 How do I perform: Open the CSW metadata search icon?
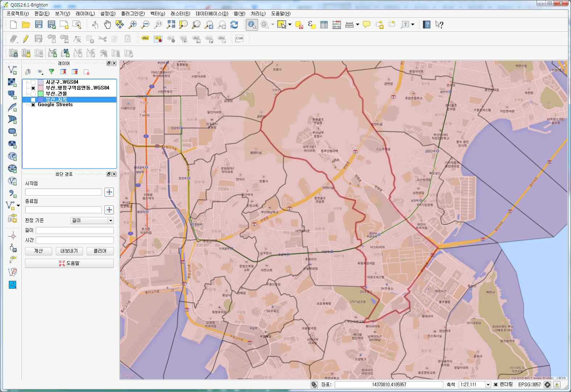pos(239,38)
